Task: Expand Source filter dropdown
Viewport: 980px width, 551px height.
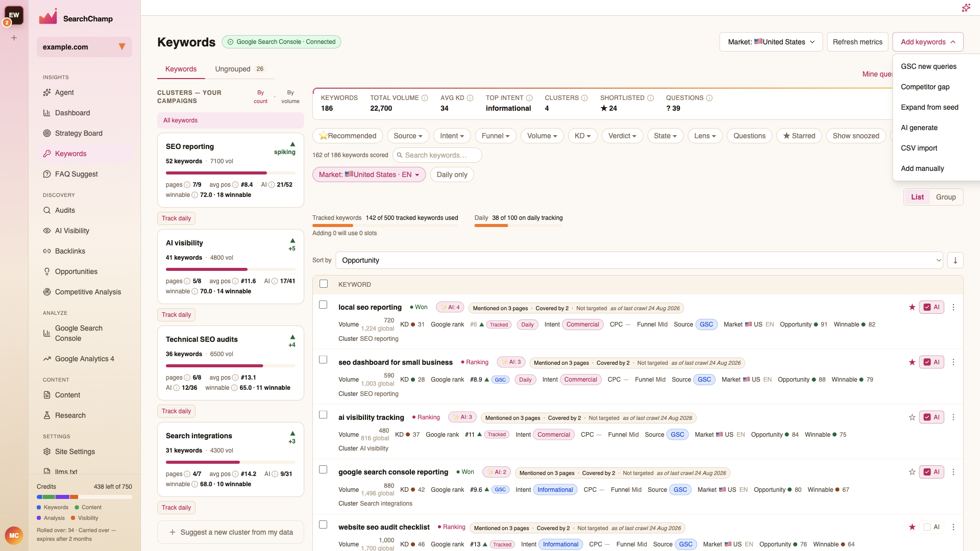Action: (408, 136)
